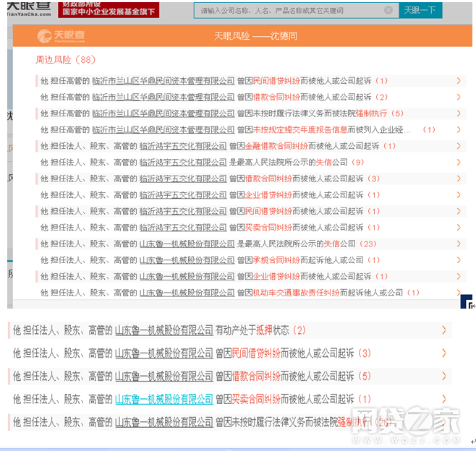The image size is (476, 451).
Task: Expand 山东鲁一机械 民间借贷纠纷 (3) row chevron
Action: [444, 353]
